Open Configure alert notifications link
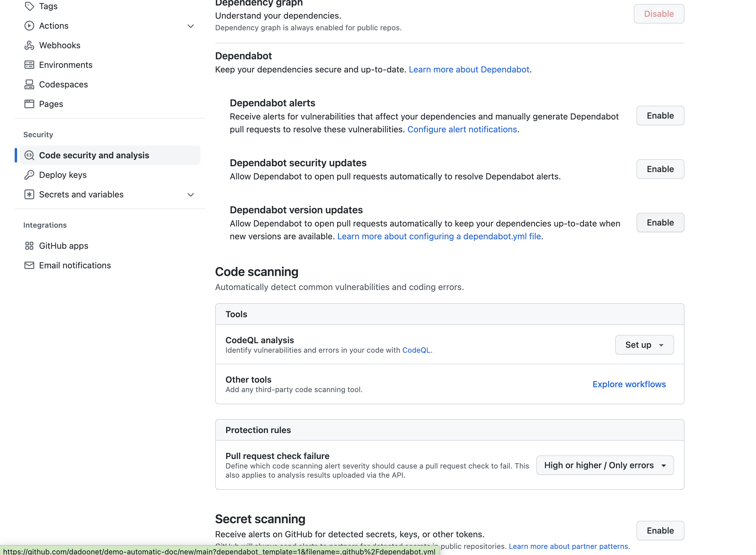756x555 pixels. tap(462, 129)
